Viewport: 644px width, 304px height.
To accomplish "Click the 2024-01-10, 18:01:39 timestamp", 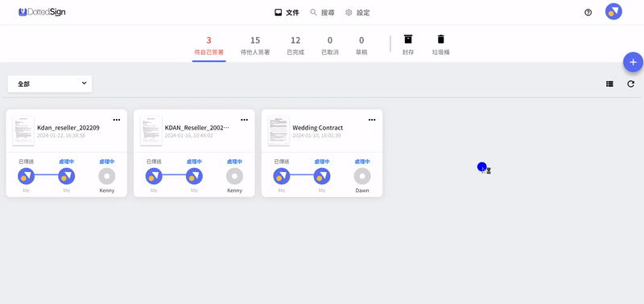I will pos(316,135).
